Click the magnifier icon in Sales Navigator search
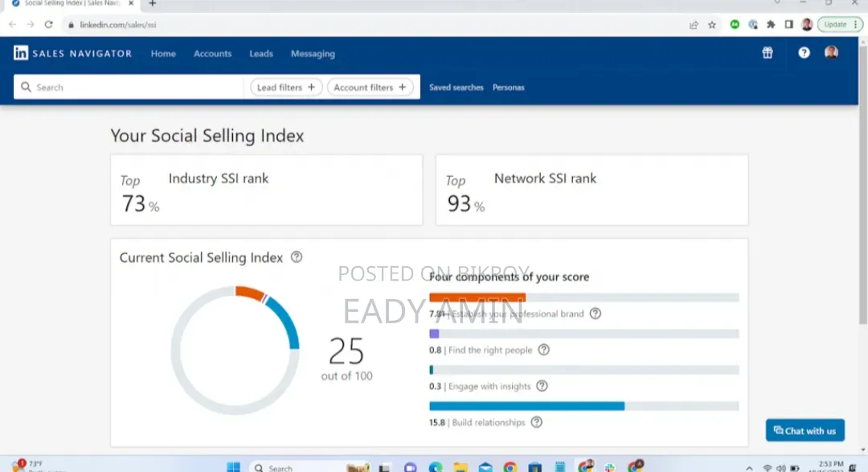Image resolution: width=868 pixels, height=472 pixels. tap(26, 87)
